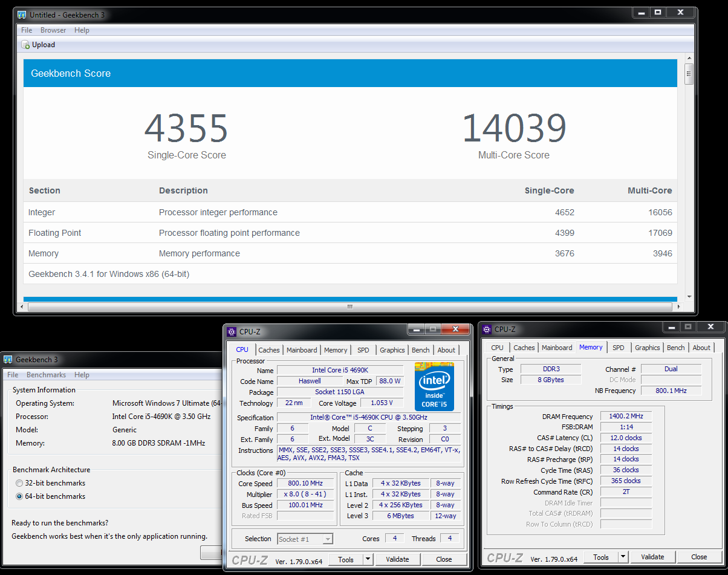
Task: Switch to Graphics tab in CPU-Z memory window
Action: click(x=648, y=348)
